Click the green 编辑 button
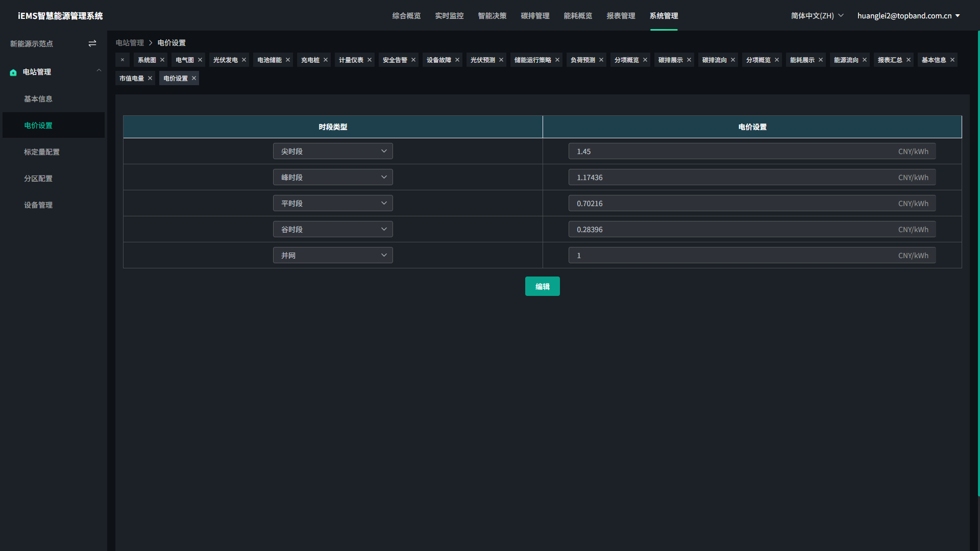Image resolution: width=980 pixels, height=551 pixels. click(542, 287)
